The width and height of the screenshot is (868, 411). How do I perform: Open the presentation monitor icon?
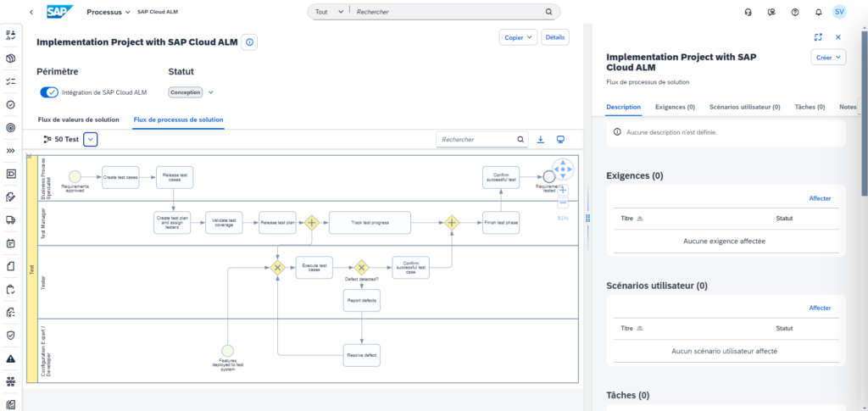coord(561,139)
